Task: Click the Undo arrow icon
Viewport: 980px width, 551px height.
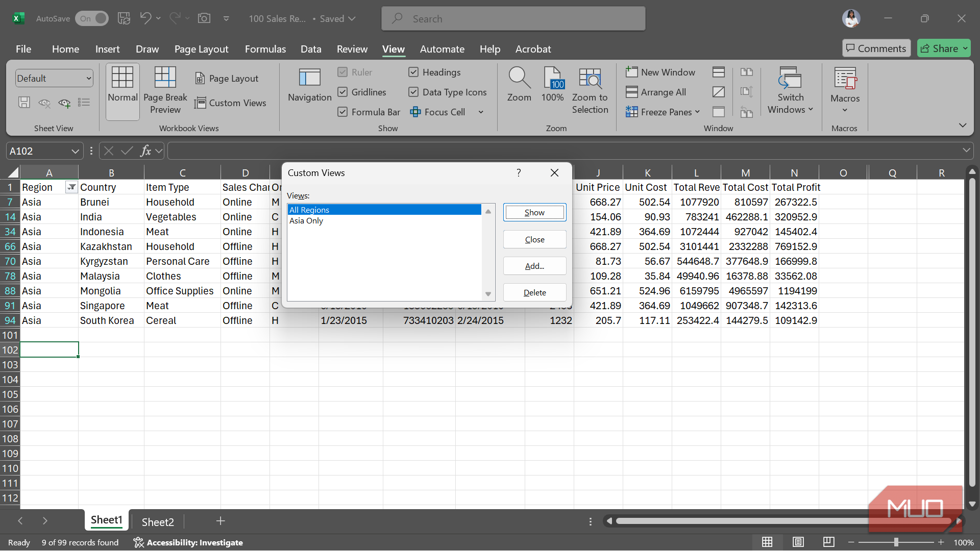Action: (145, 19)
